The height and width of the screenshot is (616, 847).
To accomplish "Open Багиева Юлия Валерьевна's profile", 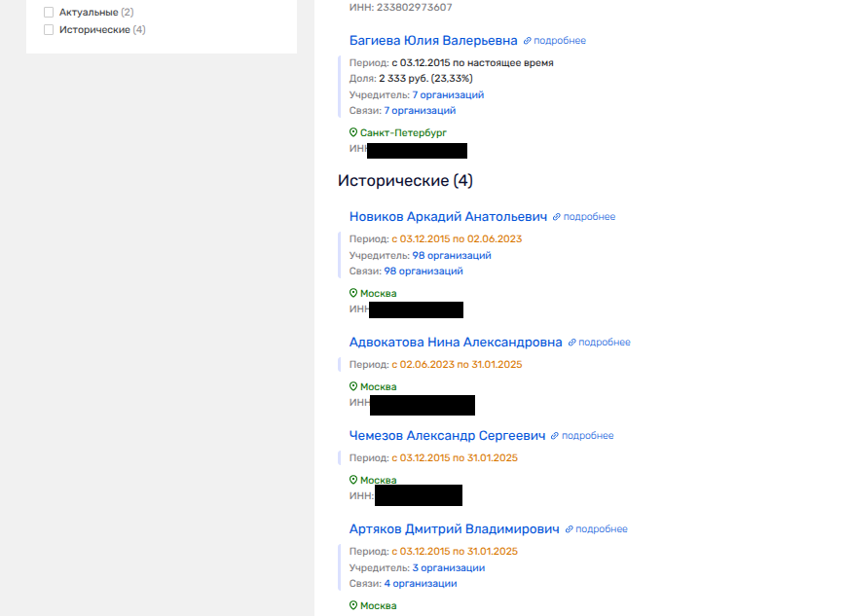I will pos(433,41).
